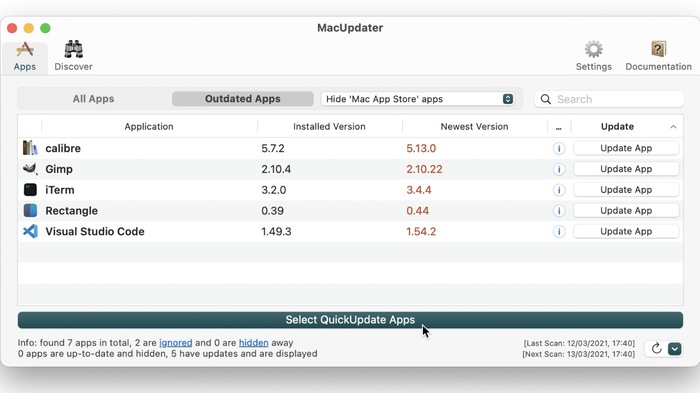Click the Gimp app icon
Screen dimensions: 700x393
point(30,169)
